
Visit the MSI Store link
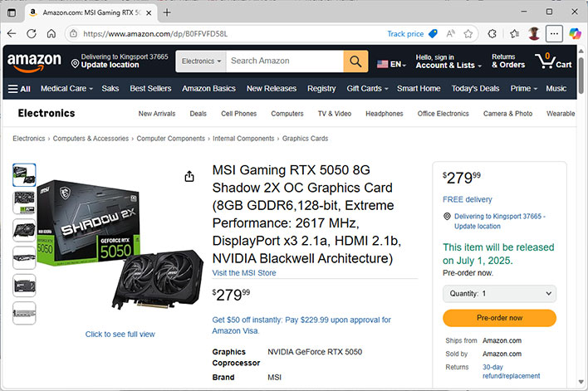(x=244, y=273)
